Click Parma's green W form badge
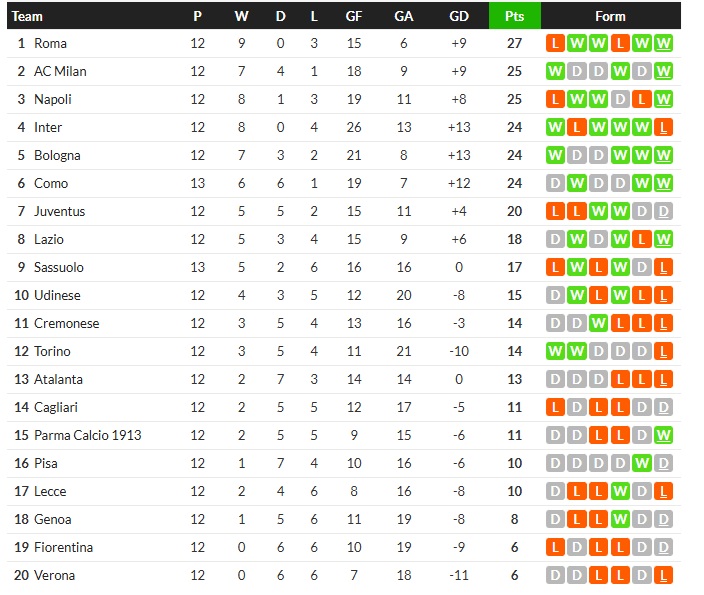The width and height of the screenshot is (704, 595). [x=664, y=435]
